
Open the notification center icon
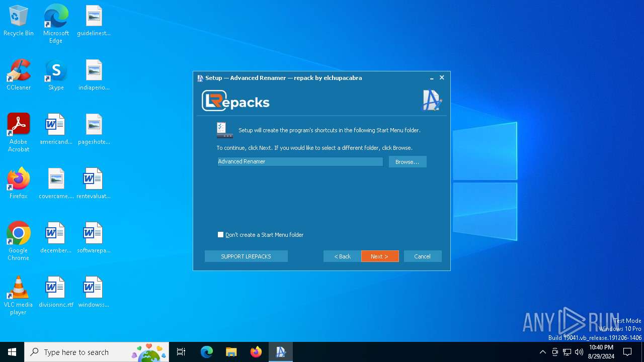point(627,352)
